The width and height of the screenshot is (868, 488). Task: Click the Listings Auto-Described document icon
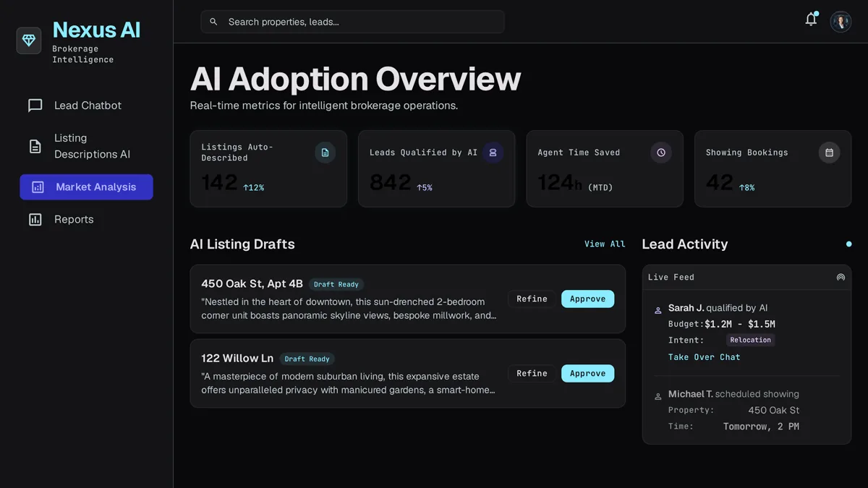[325, 153]
